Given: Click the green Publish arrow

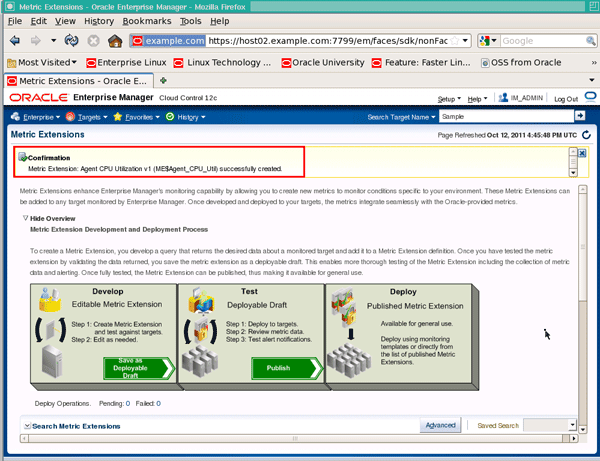Looking at the screenshot, I should click(x=287, y=368).
